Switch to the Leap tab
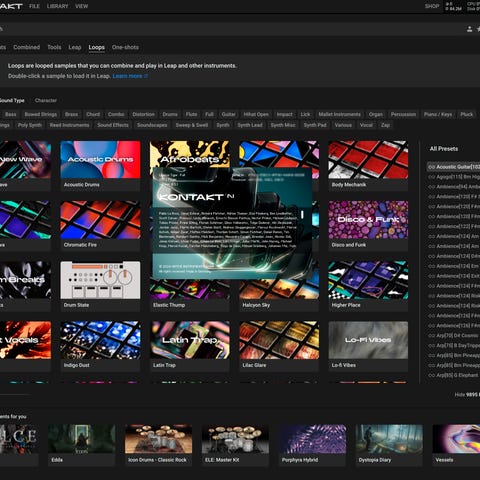The image size is (480, 480). click(75, 47)
